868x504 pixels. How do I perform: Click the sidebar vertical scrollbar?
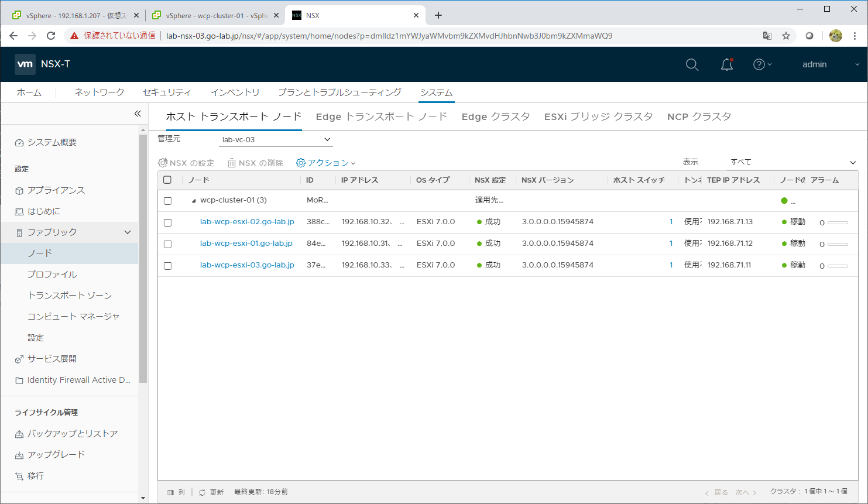pos(143,258)
